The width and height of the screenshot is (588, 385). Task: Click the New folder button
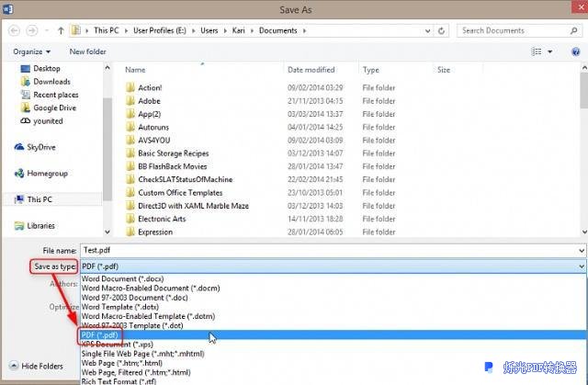(x=88, y=51)
